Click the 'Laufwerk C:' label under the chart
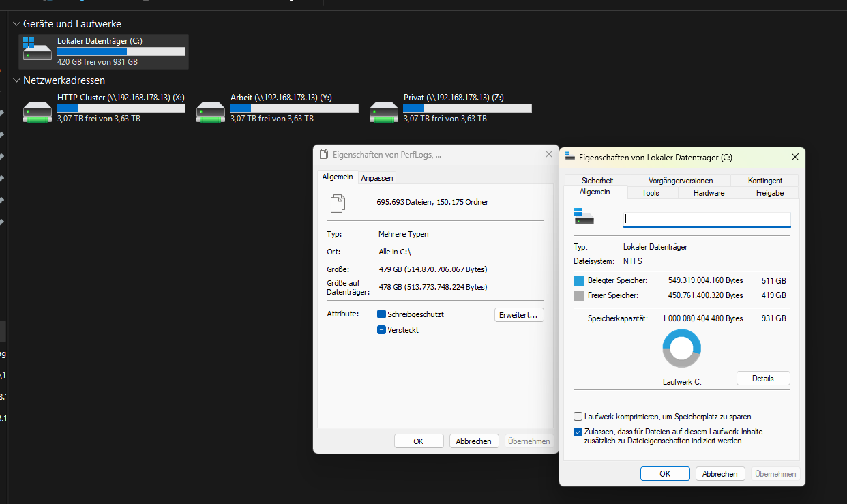The height and width of the screenshot is (504, 847). 682,382
